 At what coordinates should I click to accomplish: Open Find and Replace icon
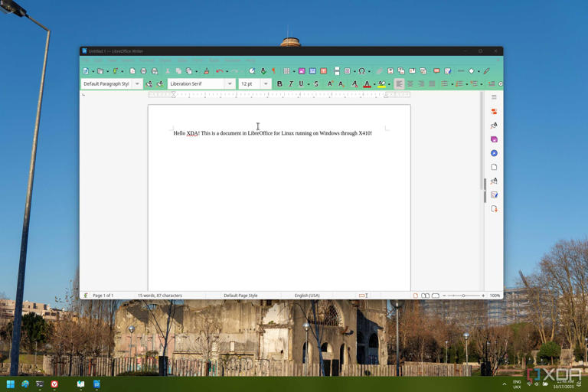pos(252,71)
